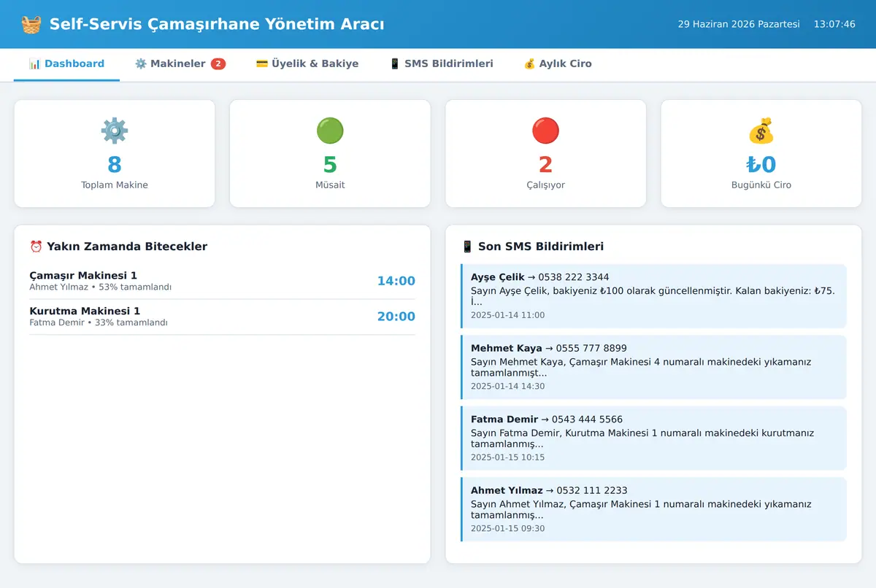Click the clock showing 13:07:46
Screen dimensions: 876x588
click(x=834, y=24)
